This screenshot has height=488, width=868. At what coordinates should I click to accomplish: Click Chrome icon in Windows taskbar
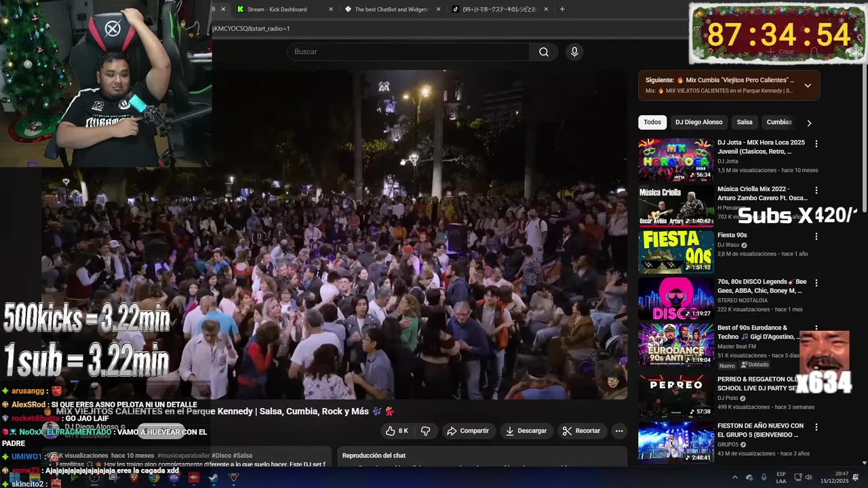click(154, 478)
